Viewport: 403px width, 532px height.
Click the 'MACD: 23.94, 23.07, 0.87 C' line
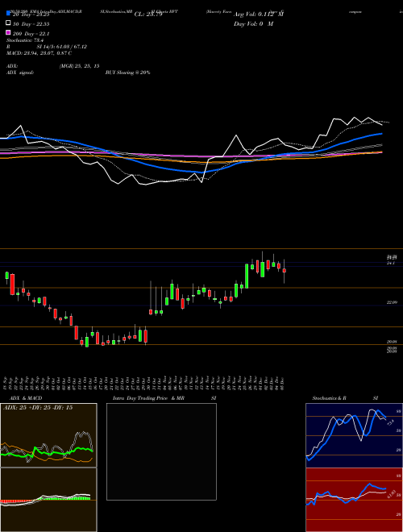(x=39, y=53)
